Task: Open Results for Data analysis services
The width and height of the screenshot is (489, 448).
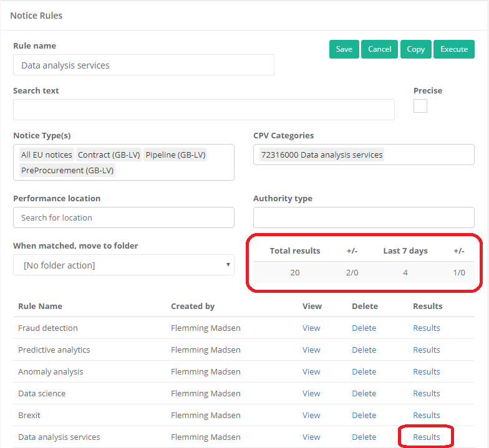Action: click(x=426, y=437)
